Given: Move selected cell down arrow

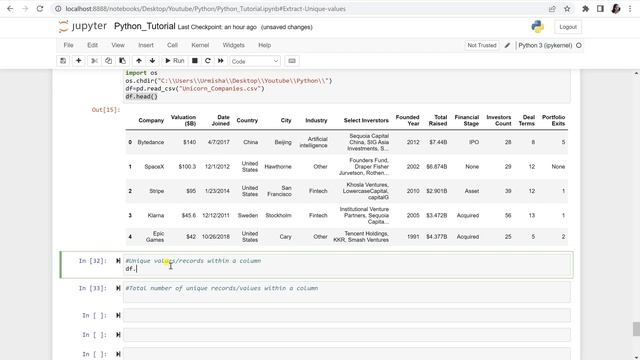Looking at the screenshot, I should [152, 61].
